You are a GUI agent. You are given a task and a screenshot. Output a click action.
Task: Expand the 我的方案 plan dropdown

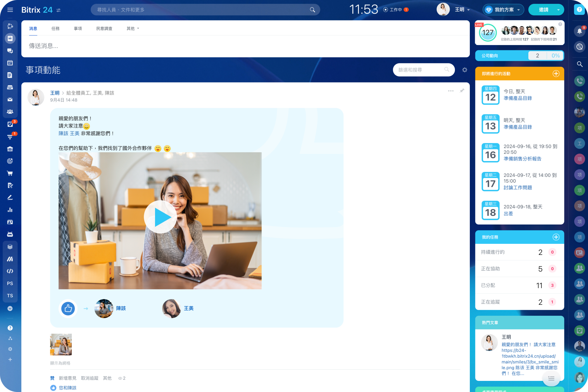pos(503,10)
